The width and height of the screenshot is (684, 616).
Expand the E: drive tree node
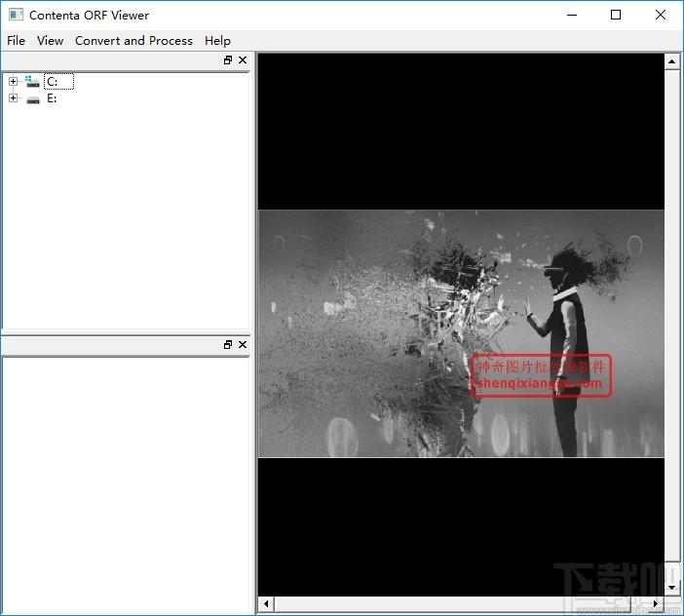click(x=13, y=97)
